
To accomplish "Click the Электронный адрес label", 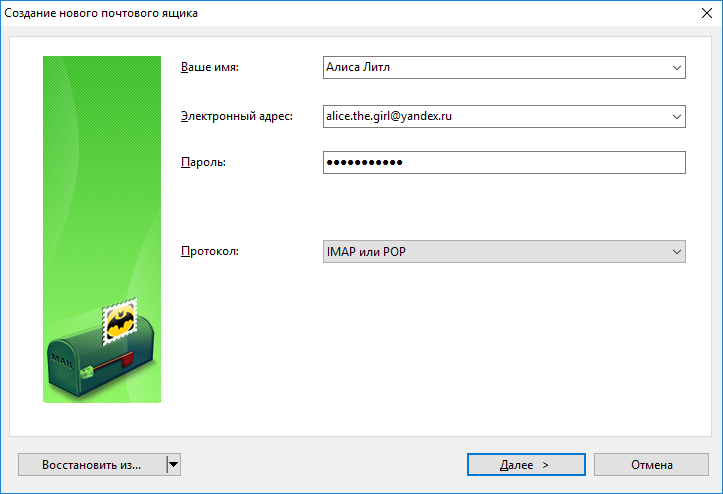I will point(236,117).
